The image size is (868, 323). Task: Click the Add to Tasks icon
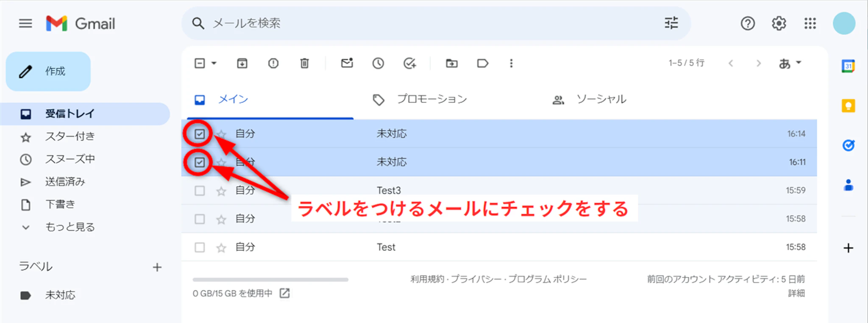[409, 64]
